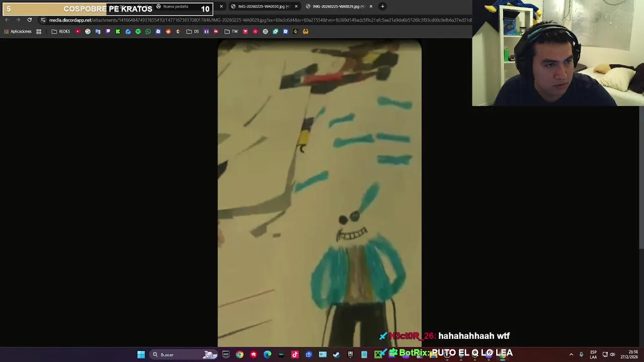Screen dimensions: 644x362
Task: Open the site information icon in address bar
Action: pos(43,20)
